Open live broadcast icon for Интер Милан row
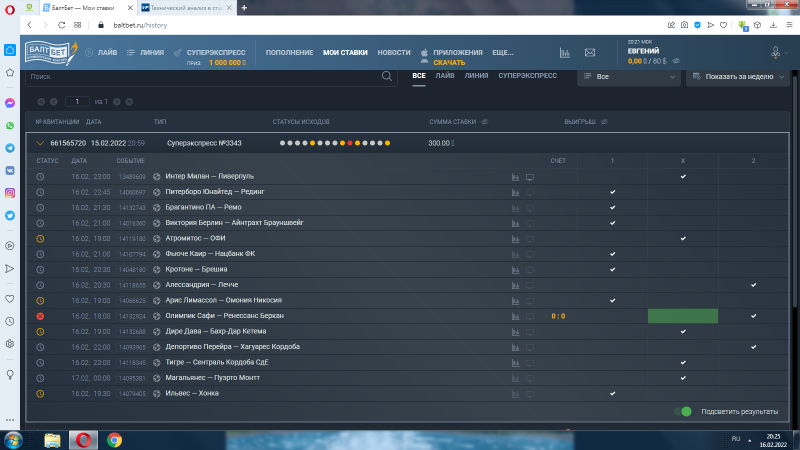800x450 pixels. pyautogui.click(x=531, y=176)
